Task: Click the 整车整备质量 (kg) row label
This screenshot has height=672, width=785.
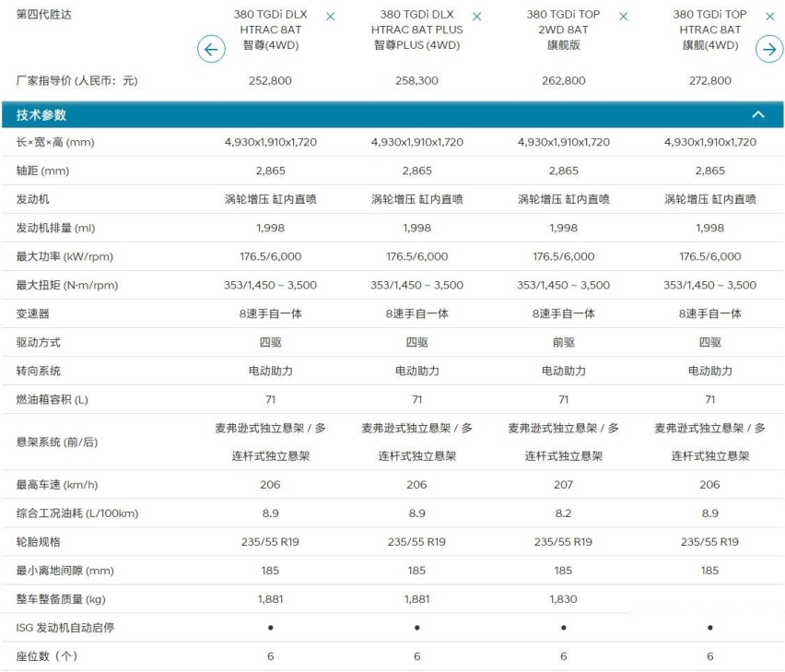Action: (61, 599)
